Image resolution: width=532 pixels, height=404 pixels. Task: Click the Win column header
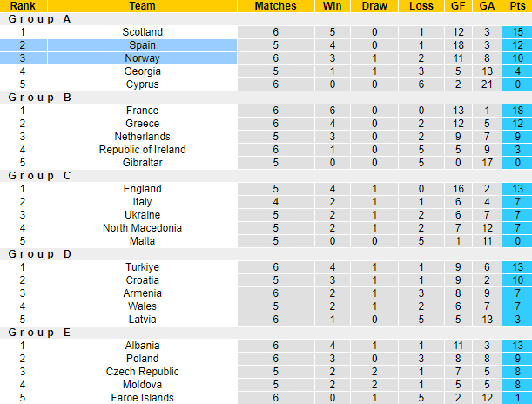(x=332, y=6)
